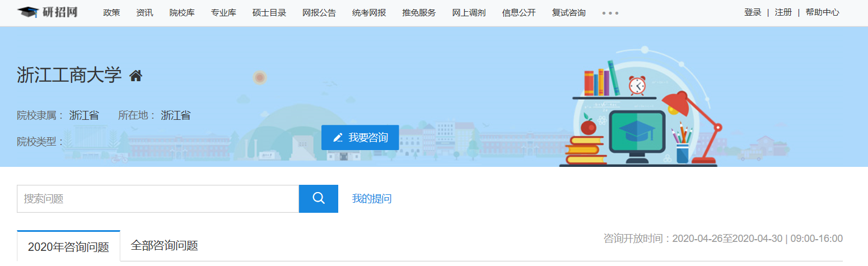Expand the three-dots more menu
Image resolution: width=868 pixels, height=266 pixels.
tap(610, 13)
